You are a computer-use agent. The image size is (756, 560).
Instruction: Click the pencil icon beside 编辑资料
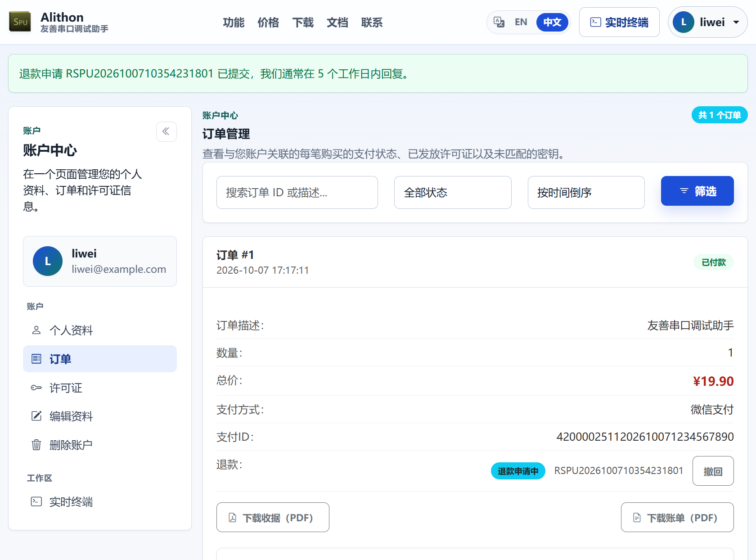[36, 416]
